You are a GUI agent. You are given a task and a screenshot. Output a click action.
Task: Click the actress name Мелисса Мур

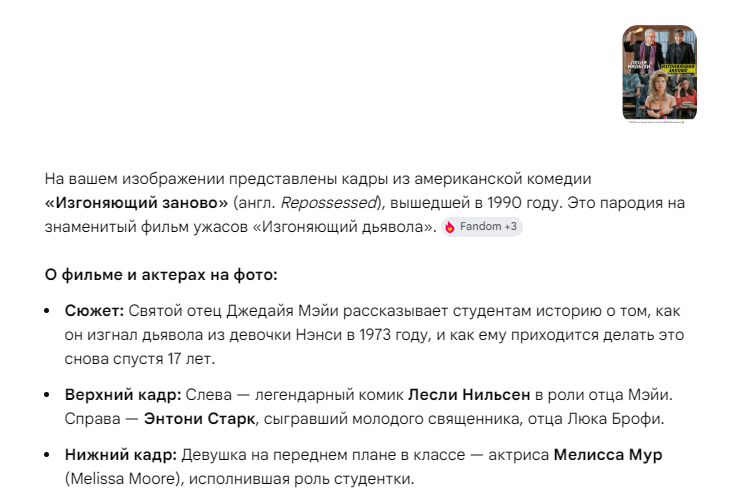click(608, 454)
